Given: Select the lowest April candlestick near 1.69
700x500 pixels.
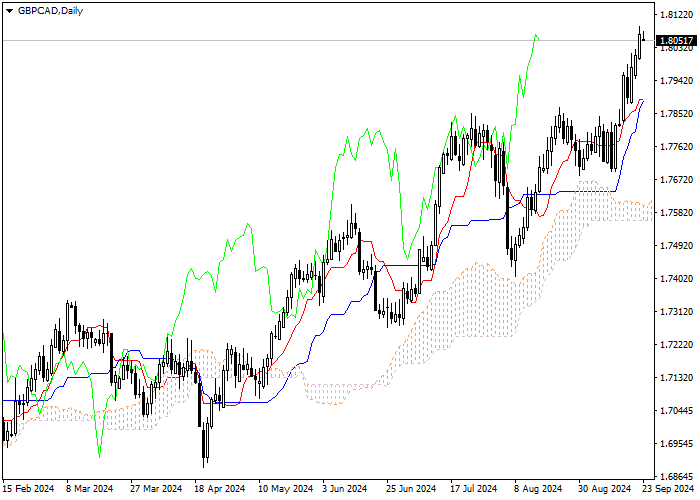Looking at the screenshot, I should tap(204, 444).
